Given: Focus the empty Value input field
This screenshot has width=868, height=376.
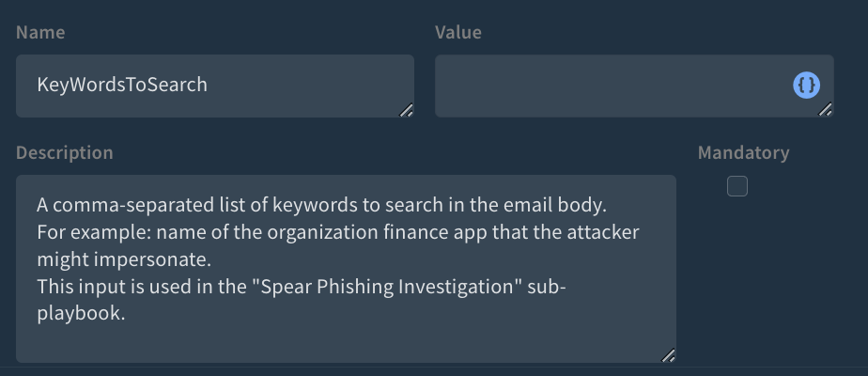Looking at the screenshot, I should (x=611, y=86).
